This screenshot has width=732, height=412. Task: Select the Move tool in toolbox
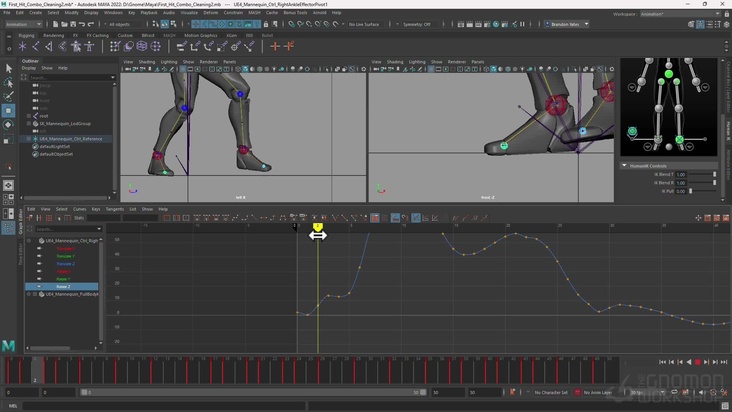point(9,111)
